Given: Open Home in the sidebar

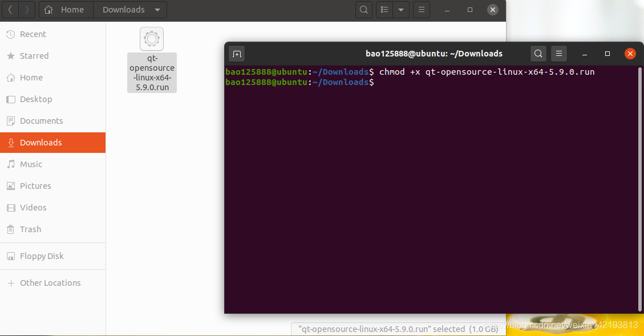Looking at the screenshot, I should pos(52,78).
